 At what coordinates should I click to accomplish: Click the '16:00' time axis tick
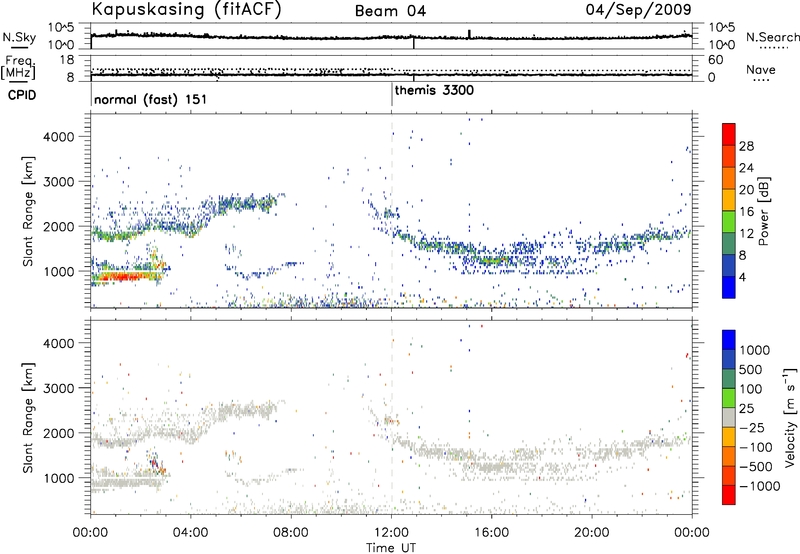point(491,533)
